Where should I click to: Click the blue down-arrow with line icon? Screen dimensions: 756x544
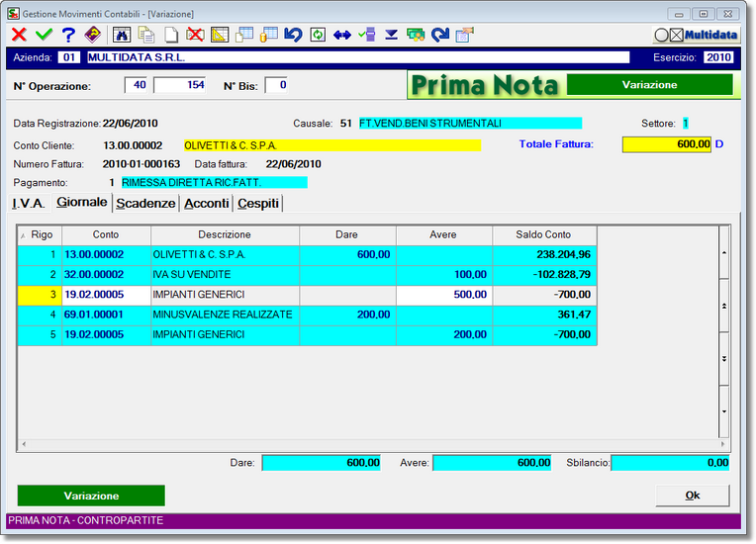coord(392,35)
